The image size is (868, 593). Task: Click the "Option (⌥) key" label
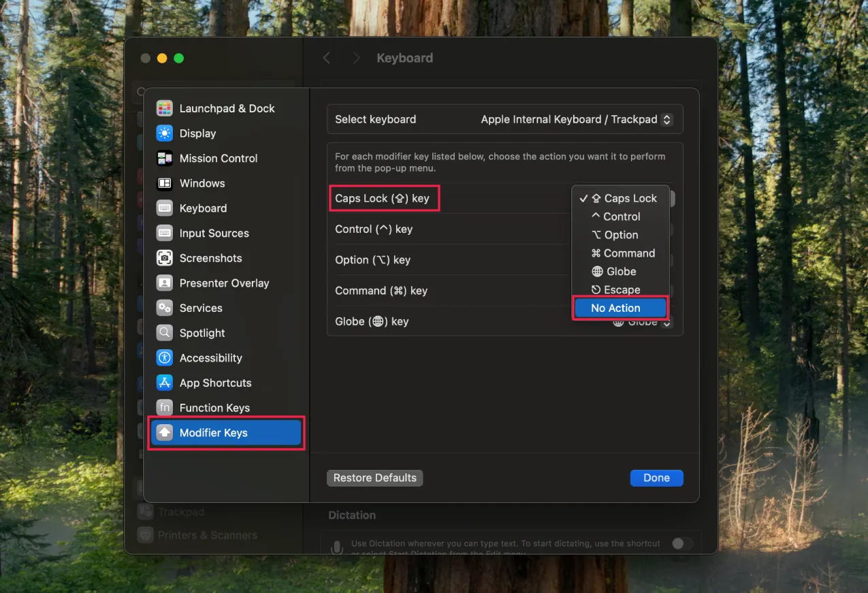pyautogui.click(x=372, y=260)
